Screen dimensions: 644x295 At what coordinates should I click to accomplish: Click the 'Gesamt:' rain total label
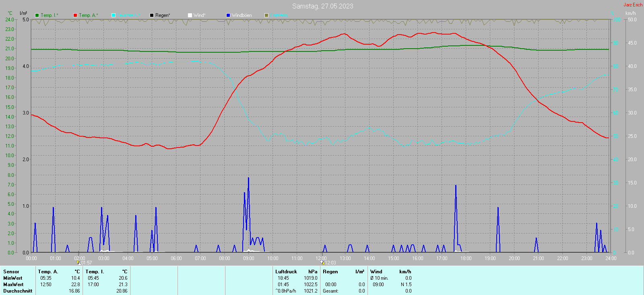click(x=331, y=291)
